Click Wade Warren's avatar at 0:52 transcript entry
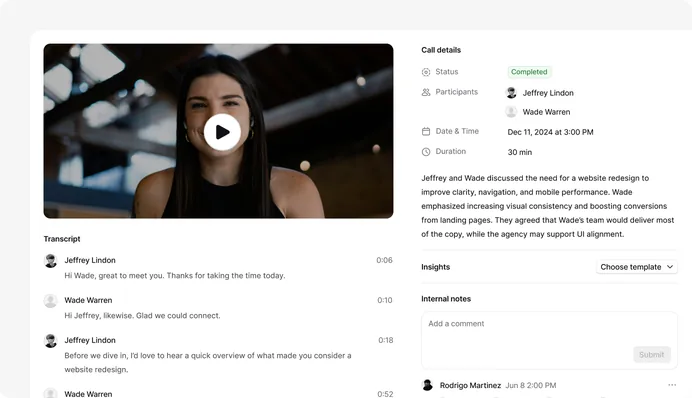Viewport: 692px width, 398px height. [51, 393]
